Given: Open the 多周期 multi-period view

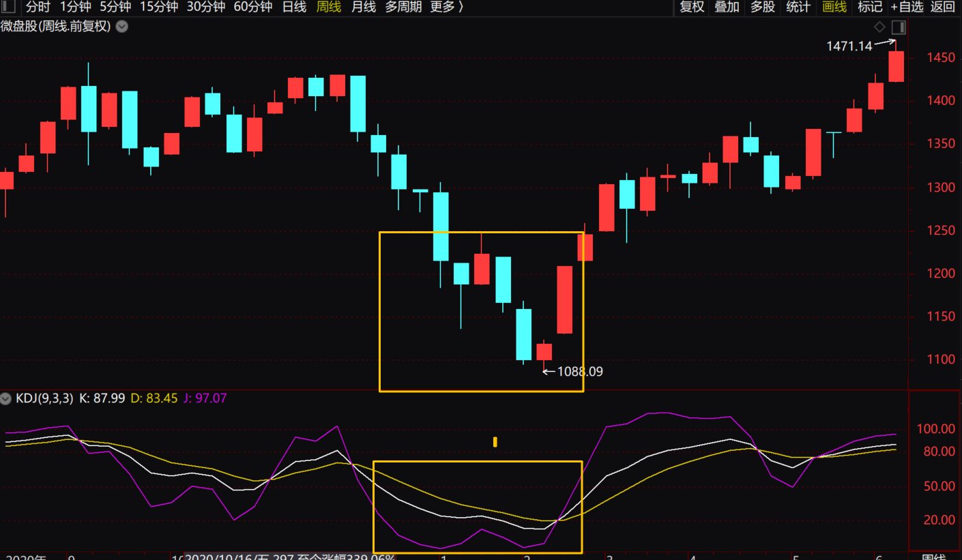Looking at the screenshot, I should tap(404, 7).
